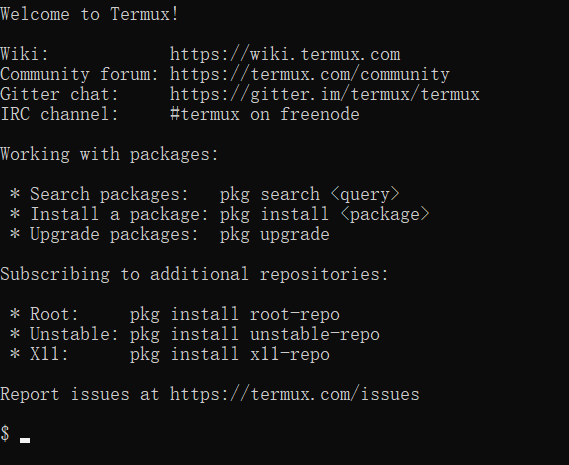This screenshot has height=465, width=569.
Task: Click the 'Community forum:' label
Action: pos(79,74)
